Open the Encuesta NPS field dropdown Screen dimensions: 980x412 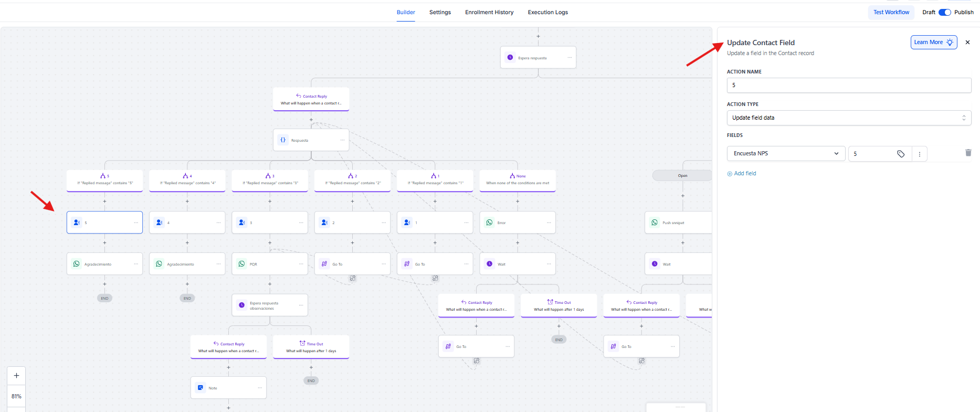tap(786, 153)
